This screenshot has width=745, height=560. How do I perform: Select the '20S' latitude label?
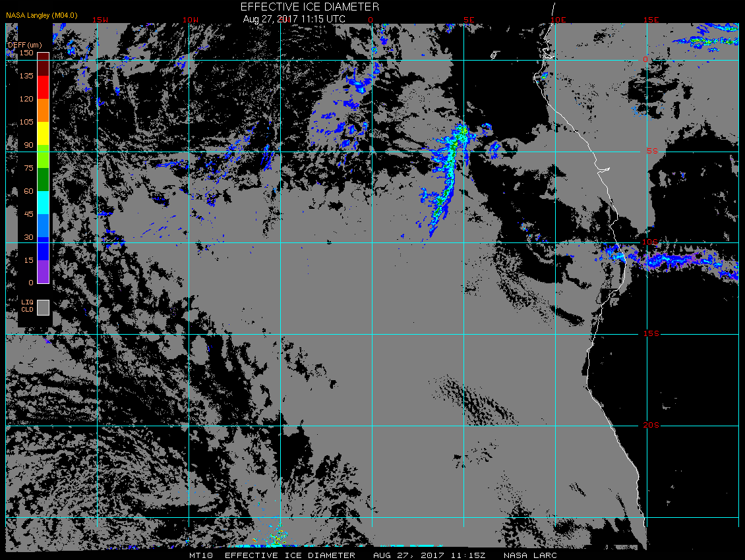[651, 425]
